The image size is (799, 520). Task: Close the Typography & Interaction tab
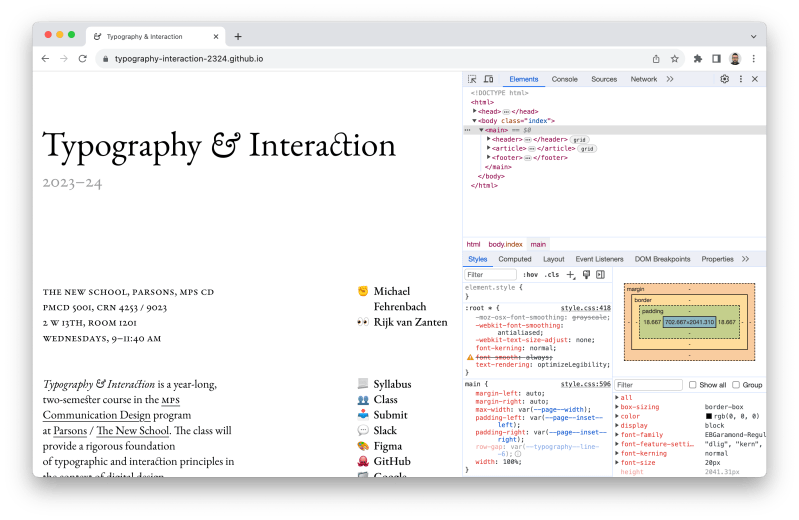(216, 37)
